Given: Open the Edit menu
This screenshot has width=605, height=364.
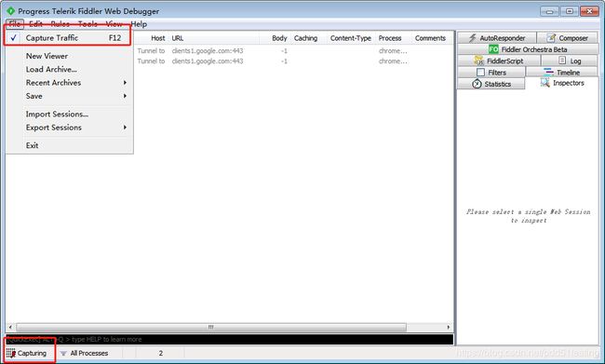Looking at the screenshot, I should pyautogui.click(x=36, y=24).
